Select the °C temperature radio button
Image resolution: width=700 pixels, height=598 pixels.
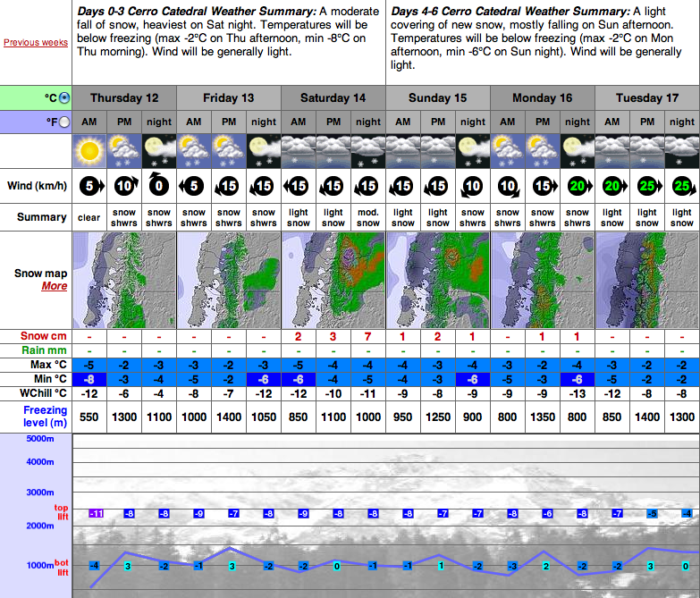pyautogui.click(x=64, y=97)
